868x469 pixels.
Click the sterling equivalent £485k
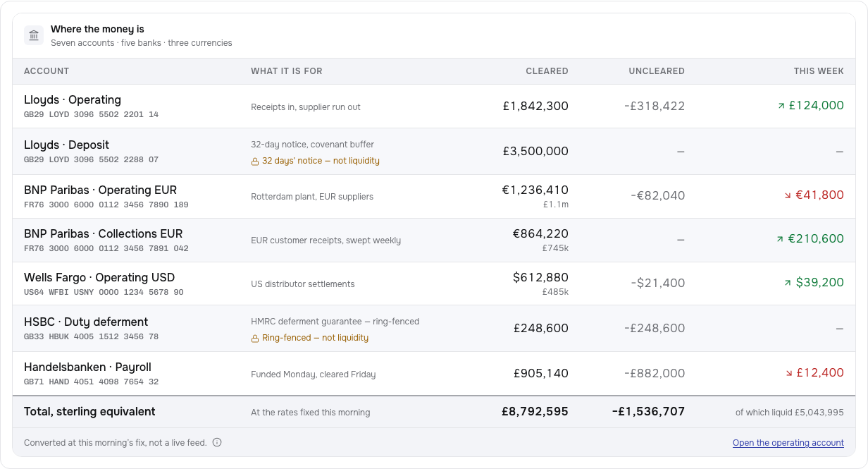[555, 292]
